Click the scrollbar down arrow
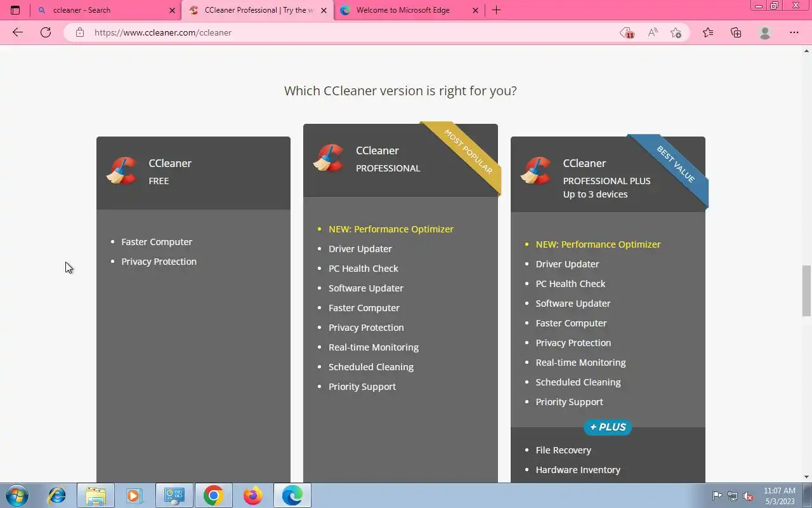 [806, 477]
